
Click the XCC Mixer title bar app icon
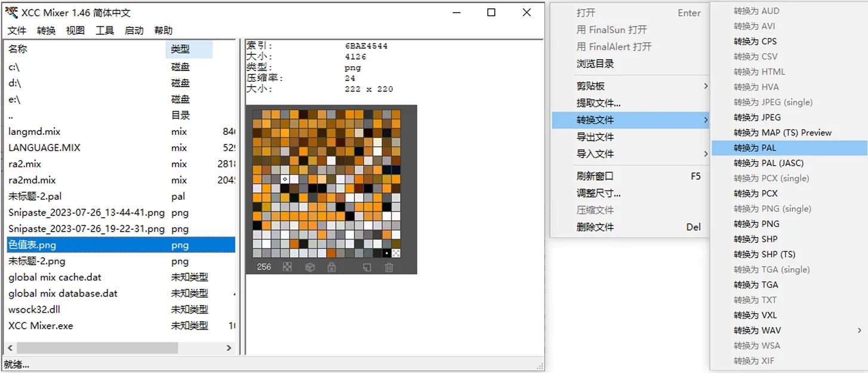click(11, 13)
